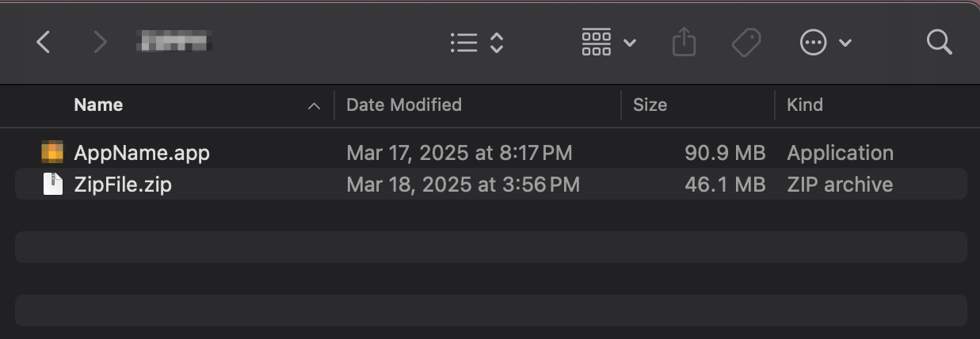Reverse sort with Name column caret
The image size is (980, 339).
[314, 105]
